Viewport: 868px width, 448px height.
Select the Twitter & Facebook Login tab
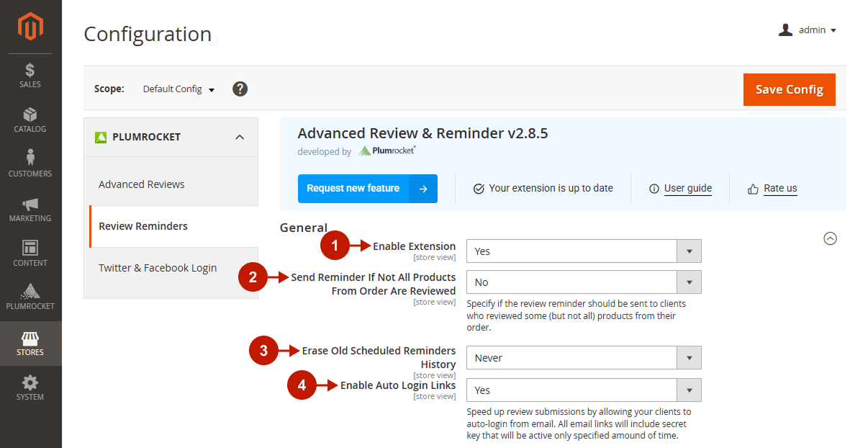(171, 268)
